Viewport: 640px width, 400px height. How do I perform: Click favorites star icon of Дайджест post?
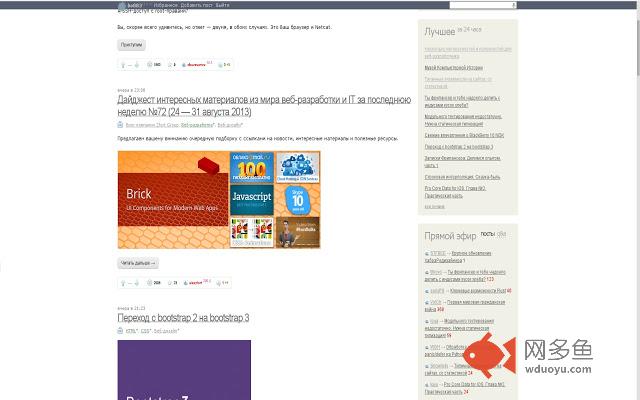point(170,283)
